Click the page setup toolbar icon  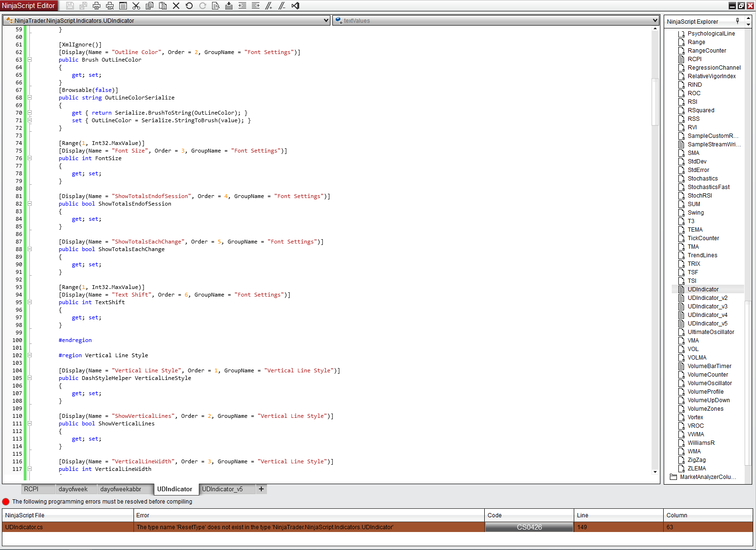123,6
